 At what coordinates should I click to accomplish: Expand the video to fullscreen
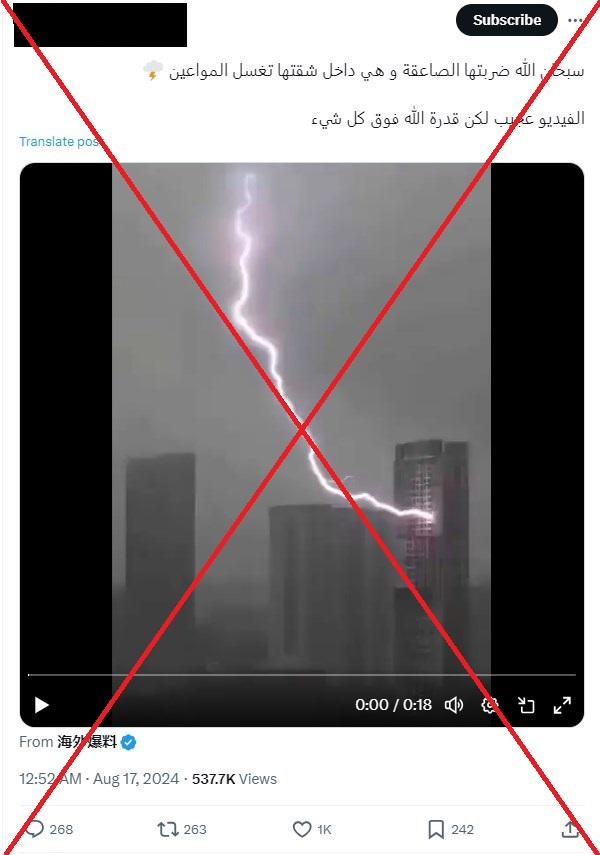point(562,705)
